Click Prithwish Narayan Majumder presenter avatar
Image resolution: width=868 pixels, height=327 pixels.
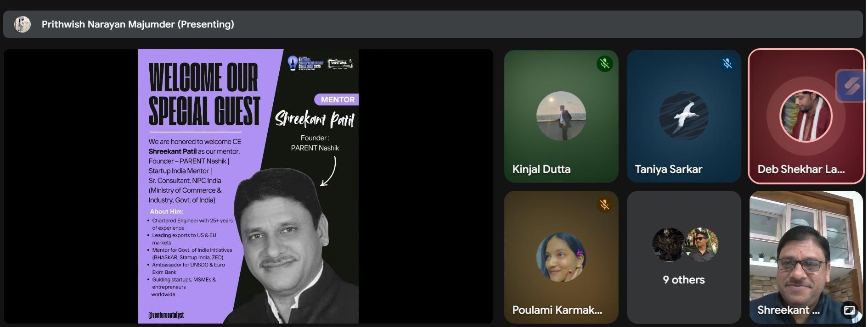tap(22, 24)
